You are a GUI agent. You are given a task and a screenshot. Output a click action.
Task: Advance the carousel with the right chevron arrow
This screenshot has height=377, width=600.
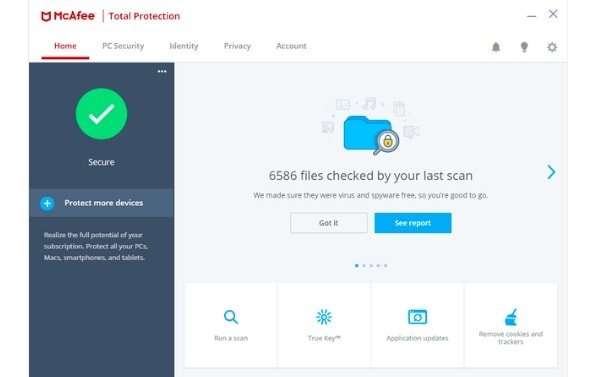(551, 172)
